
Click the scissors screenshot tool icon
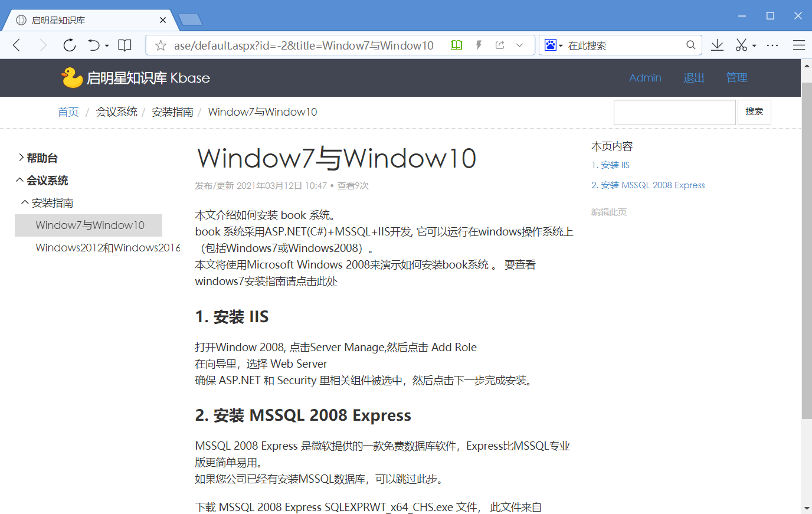(x=741, y=45)
